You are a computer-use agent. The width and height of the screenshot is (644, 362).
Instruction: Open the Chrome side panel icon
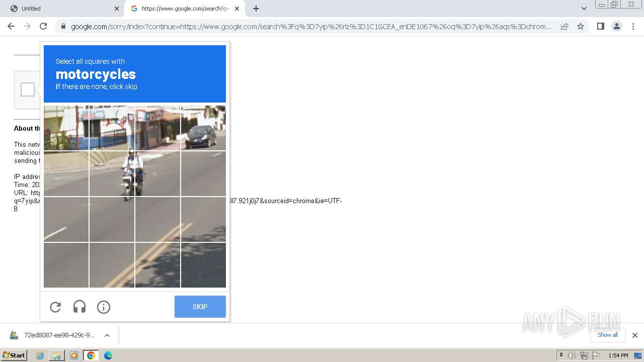point(600,26)
